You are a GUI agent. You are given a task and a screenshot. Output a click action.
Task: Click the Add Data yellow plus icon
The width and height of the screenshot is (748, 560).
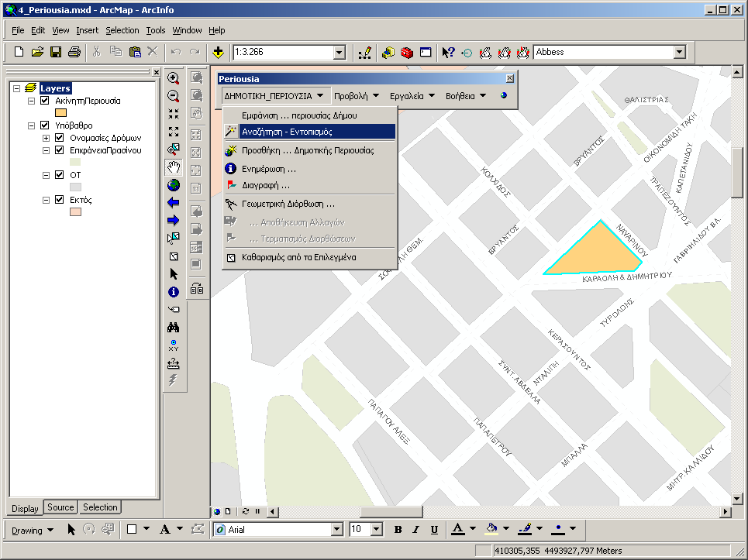tap(218, 52)
